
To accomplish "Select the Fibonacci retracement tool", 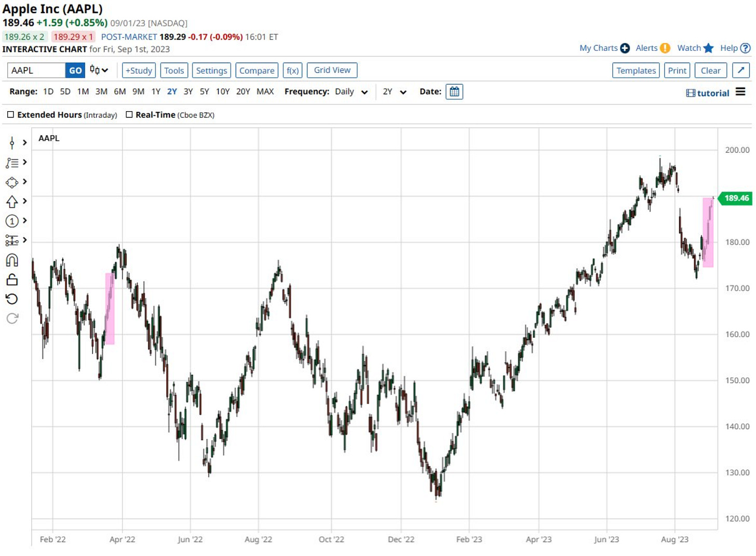I will pos(12,163).
